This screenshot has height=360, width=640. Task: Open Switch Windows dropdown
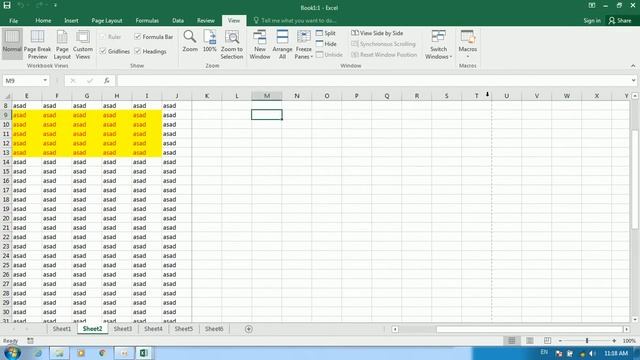pos(438,45)
